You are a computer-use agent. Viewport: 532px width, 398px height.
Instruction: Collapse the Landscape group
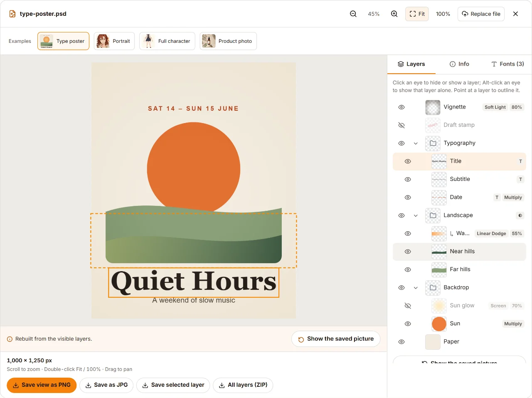[x=416, y=215]
